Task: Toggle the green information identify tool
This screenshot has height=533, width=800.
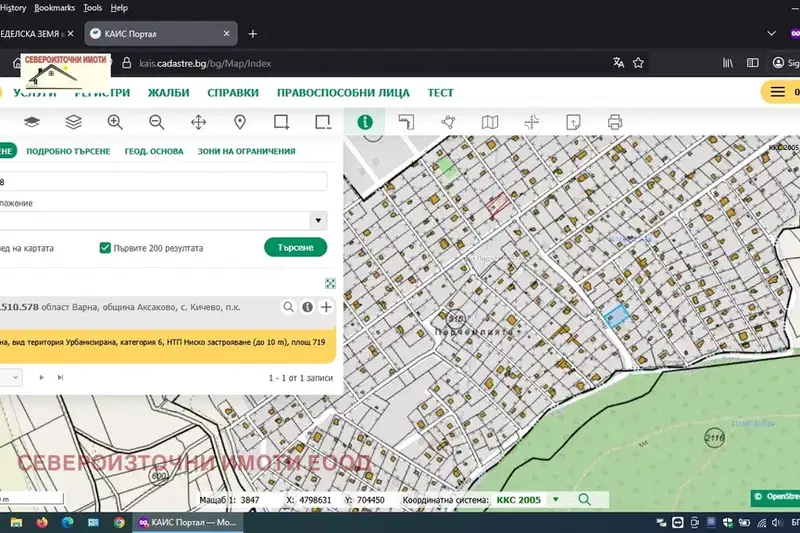Action: [x=365, y=122]
